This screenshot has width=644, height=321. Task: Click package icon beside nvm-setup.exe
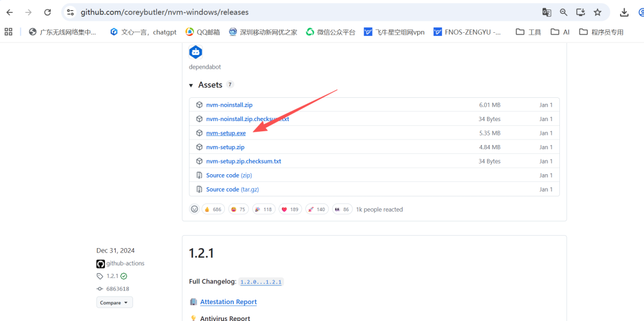click(199, 133)
